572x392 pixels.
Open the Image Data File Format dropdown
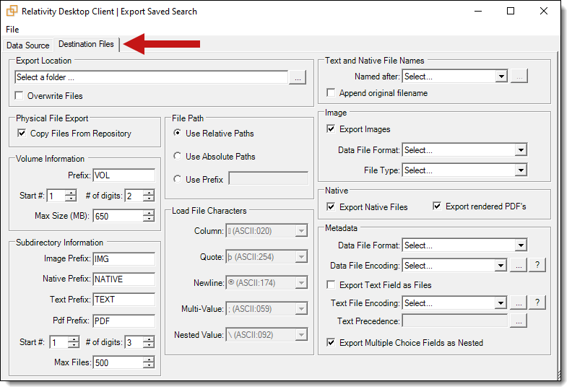(x=520, y=150)
